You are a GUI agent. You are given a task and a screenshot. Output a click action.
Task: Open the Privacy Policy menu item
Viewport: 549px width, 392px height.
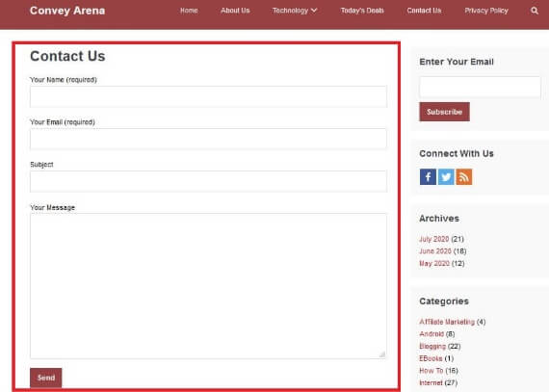pos(486,11)
